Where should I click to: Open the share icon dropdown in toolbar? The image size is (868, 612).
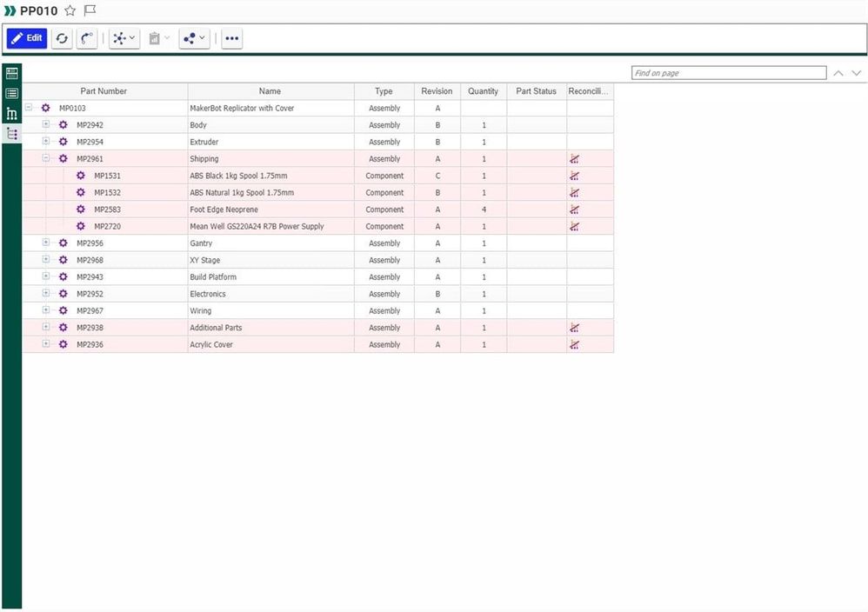pos(194,38)
